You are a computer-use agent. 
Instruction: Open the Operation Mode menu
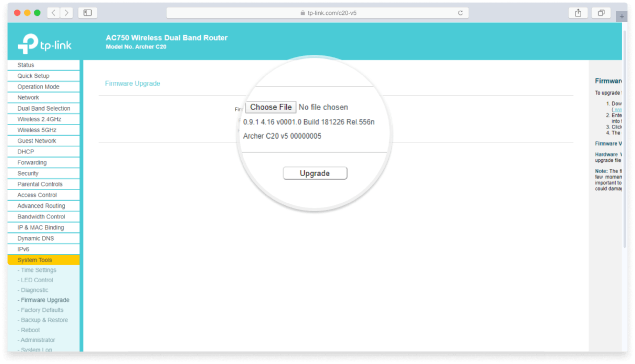tap(44, 87)
